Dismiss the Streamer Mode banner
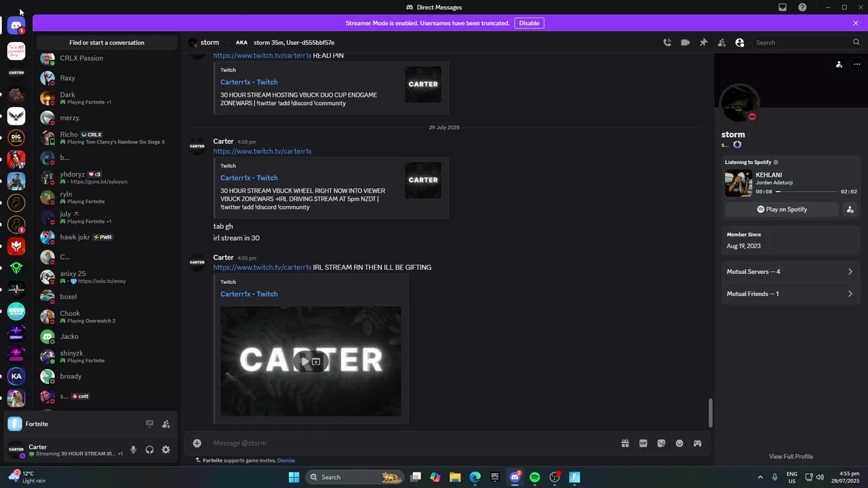This screenshot has width=868, height=488. pyautogui.click(x=856, y=23)
